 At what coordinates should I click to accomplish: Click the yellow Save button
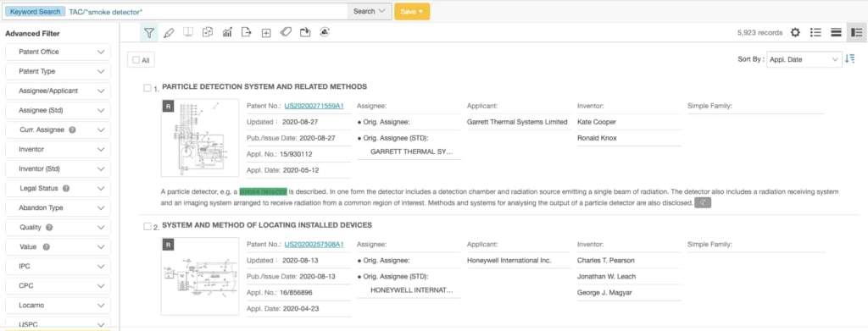412,12
